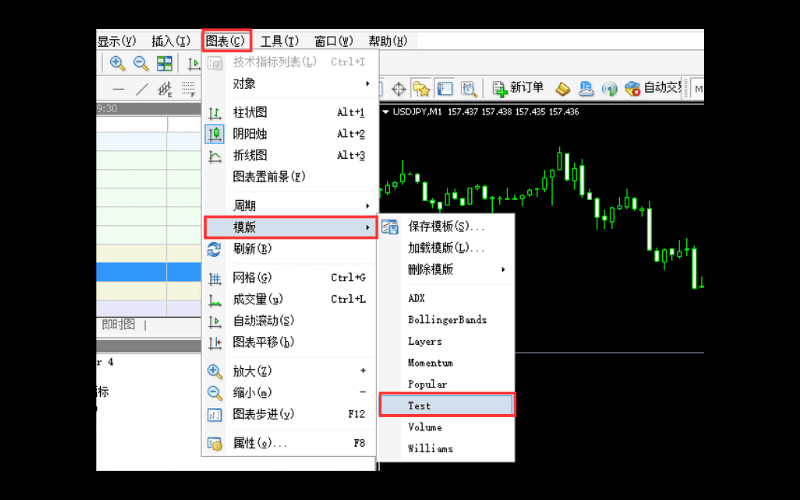The image size is (800, 500).
Task: Click 刷新 refresh menu entry
Action: pyautogui.click(x=290, y=249)
